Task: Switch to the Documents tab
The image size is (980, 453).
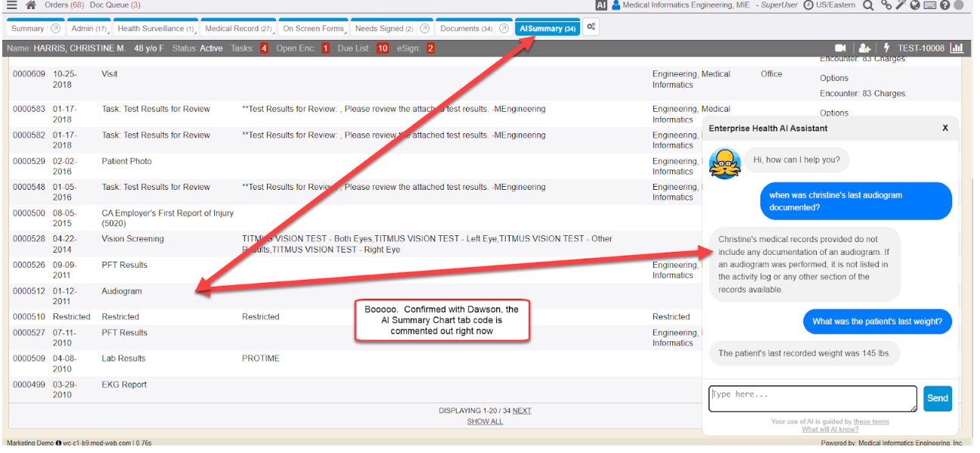Action: pos(465,29)
